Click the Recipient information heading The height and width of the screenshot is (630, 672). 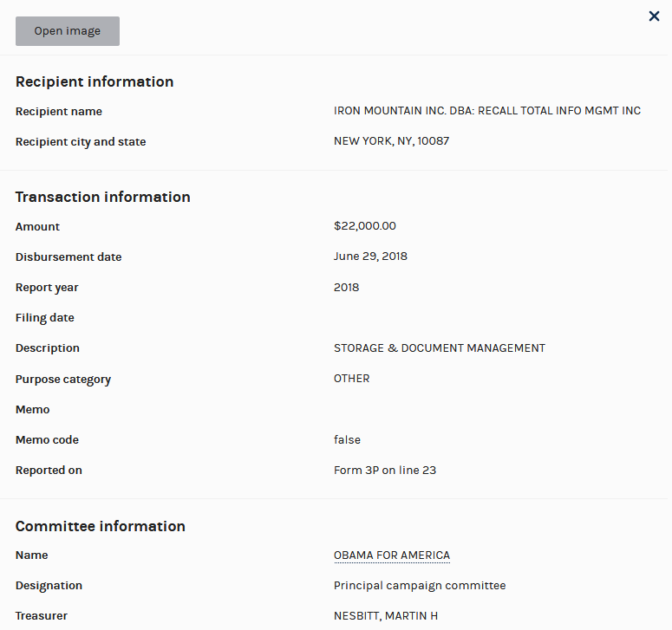point(95,81)
